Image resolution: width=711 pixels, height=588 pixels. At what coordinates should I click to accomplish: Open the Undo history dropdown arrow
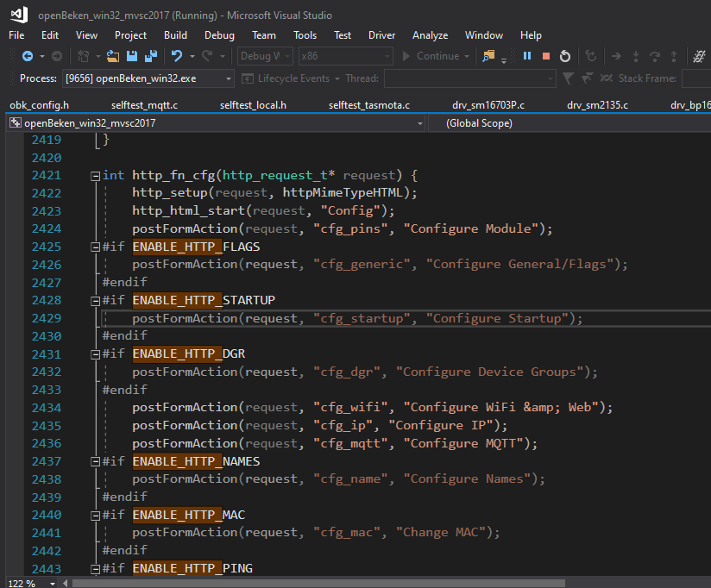192,56
